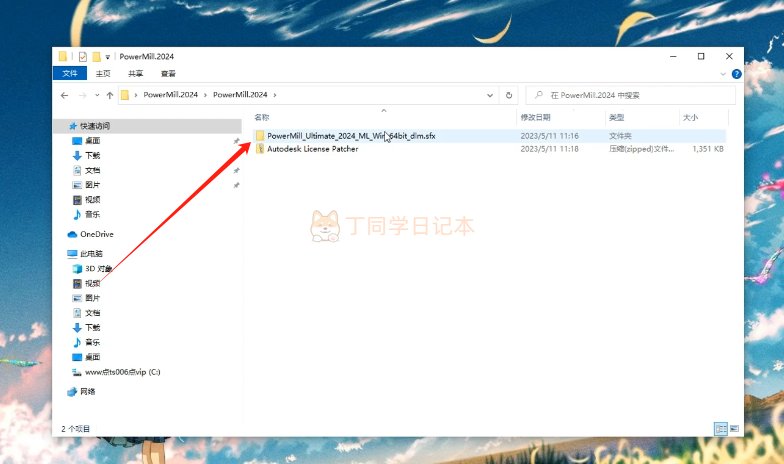The image size is (784, 464).
Task: Open 音乐 under quick access
Action: pyautogui.click(x=92, y=214)
